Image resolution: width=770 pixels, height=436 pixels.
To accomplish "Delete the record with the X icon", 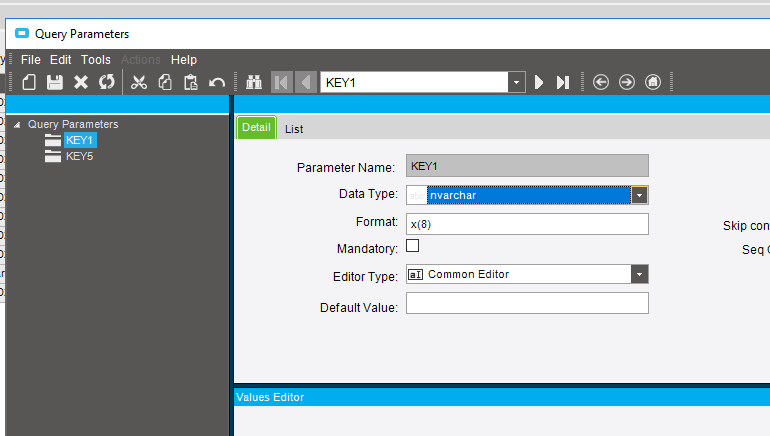I will pyautogui.click(x=81, y=82).
